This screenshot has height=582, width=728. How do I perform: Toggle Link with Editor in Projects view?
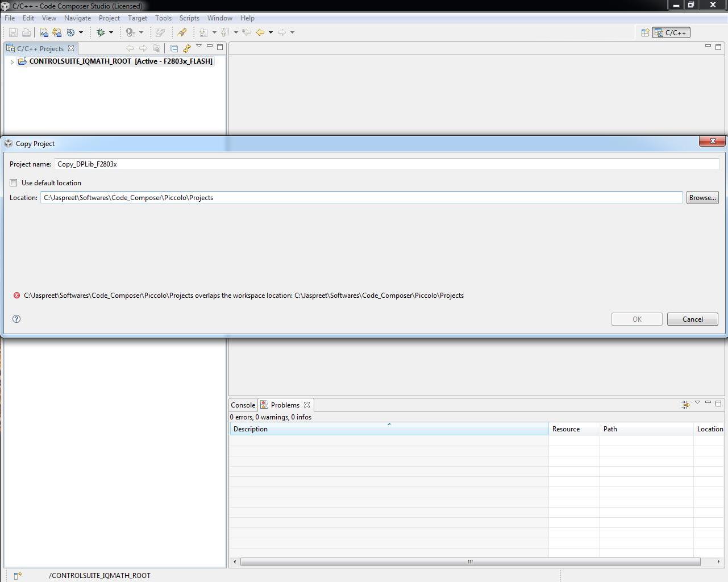[187, 48]
